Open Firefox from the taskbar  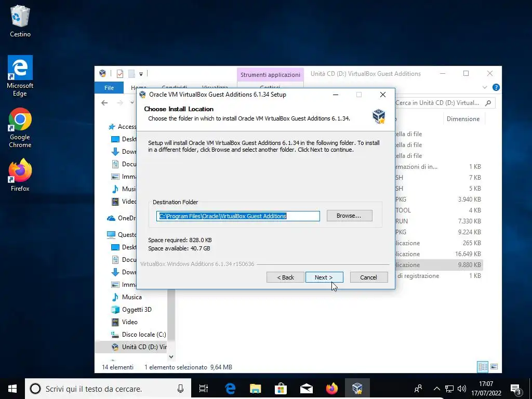click(332, 389)
